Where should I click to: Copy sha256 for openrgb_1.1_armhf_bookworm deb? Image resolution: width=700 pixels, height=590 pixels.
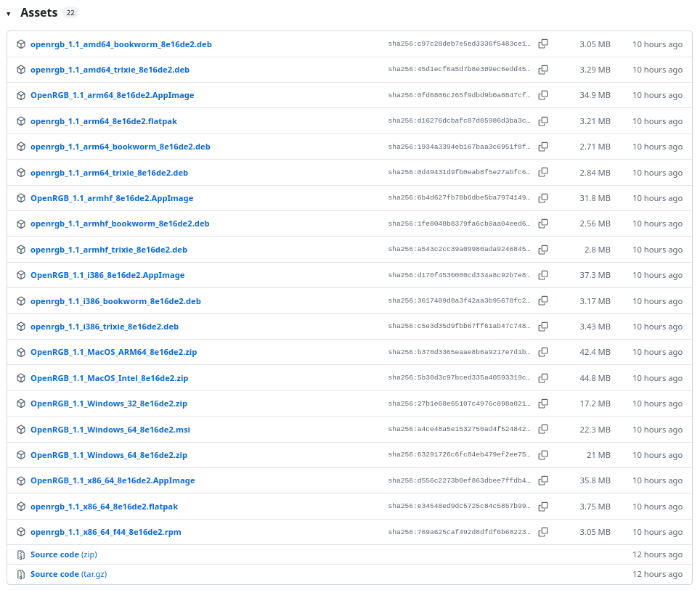click(x=543, y=224)
